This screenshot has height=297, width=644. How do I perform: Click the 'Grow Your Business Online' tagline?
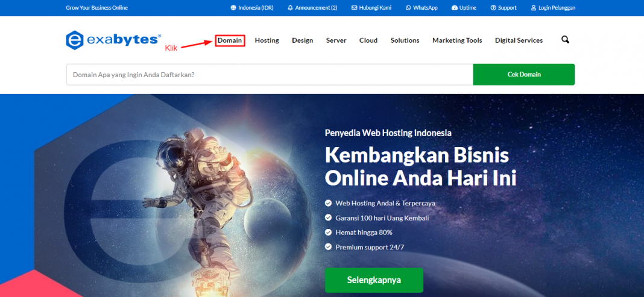pyautogui.click(x=97, y=8)
